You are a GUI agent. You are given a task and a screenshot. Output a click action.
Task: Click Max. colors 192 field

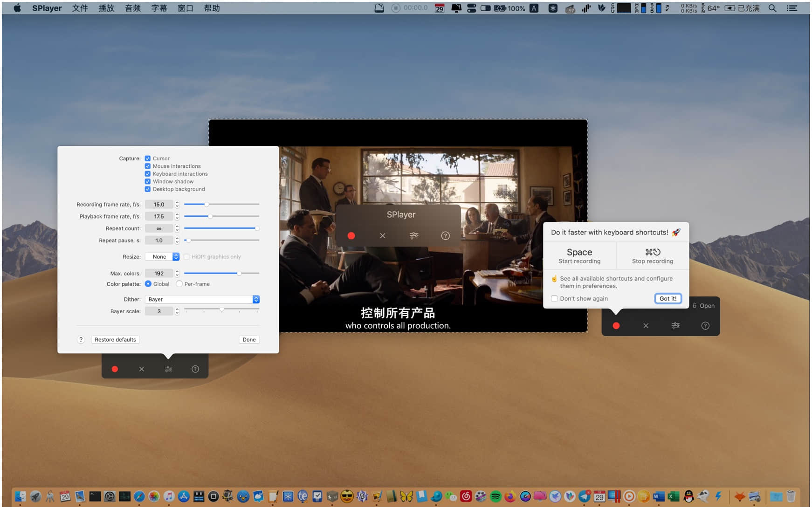point(159,274)
